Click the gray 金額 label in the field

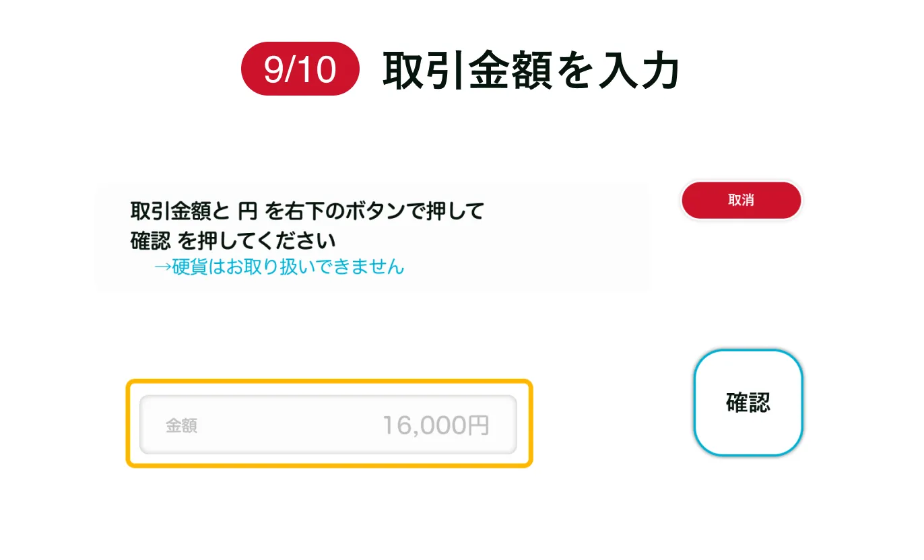[x=181, y=426]
